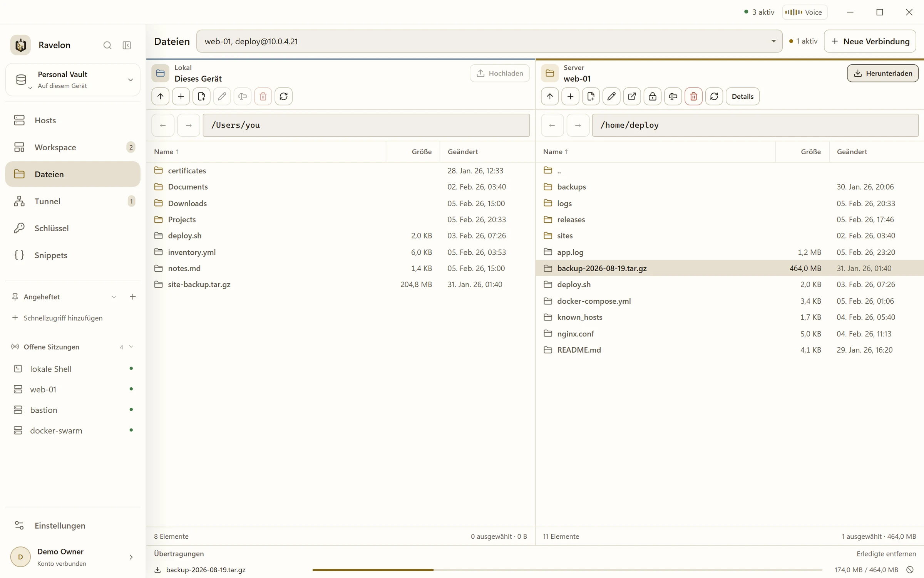The image size is (924, 578).
Task: Click the Neue Verbindung button
Action: point(870,41)
